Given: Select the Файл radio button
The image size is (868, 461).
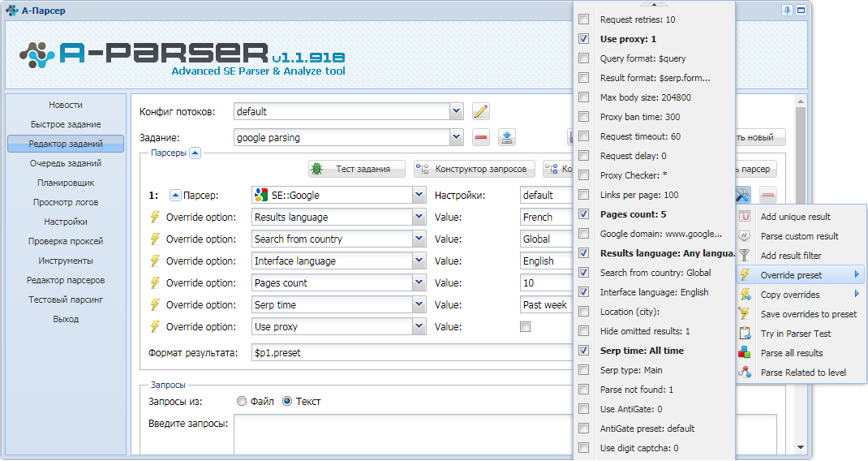Looking at the screenshot, I should (242, 401).
